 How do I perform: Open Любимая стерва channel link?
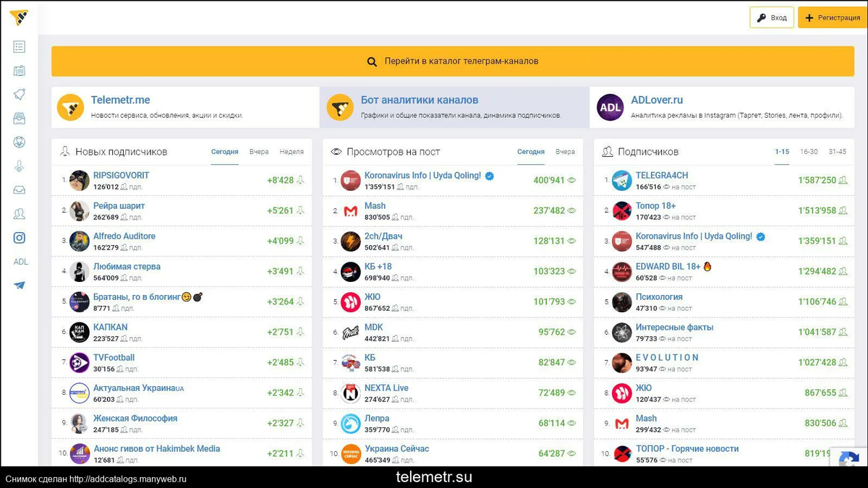[127, 267]
